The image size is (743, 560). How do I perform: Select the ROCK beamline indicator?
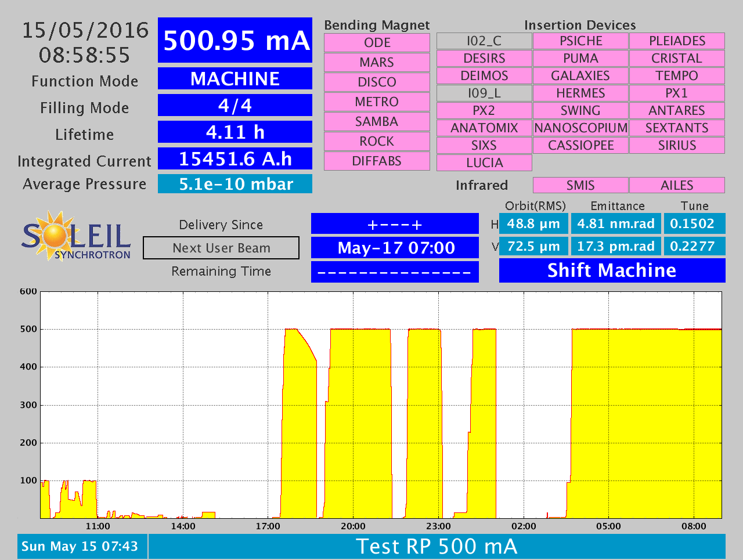coord(377,141)
